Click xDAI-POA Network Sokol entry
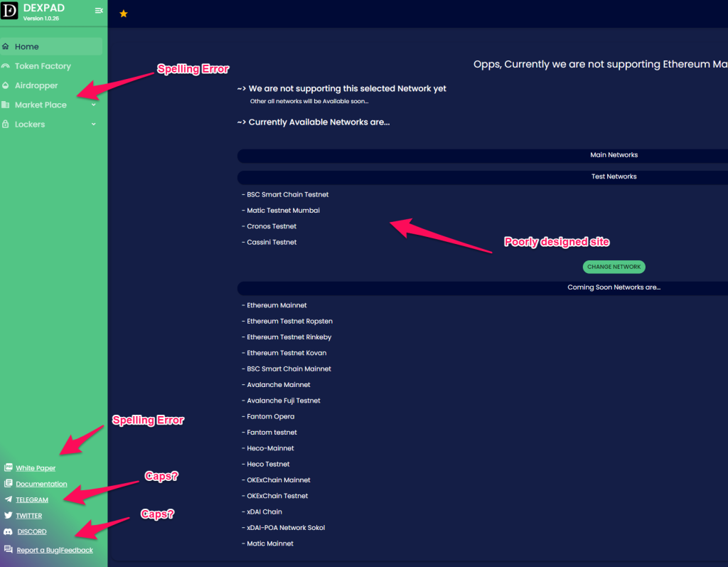The image size is (728, 567). click(284, 528)
